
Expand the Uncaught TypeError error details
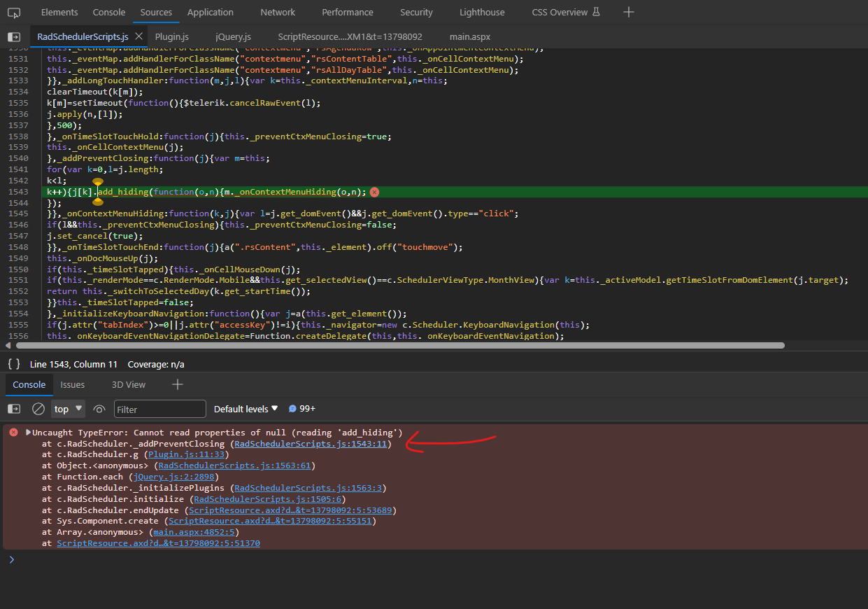[29, 432]
